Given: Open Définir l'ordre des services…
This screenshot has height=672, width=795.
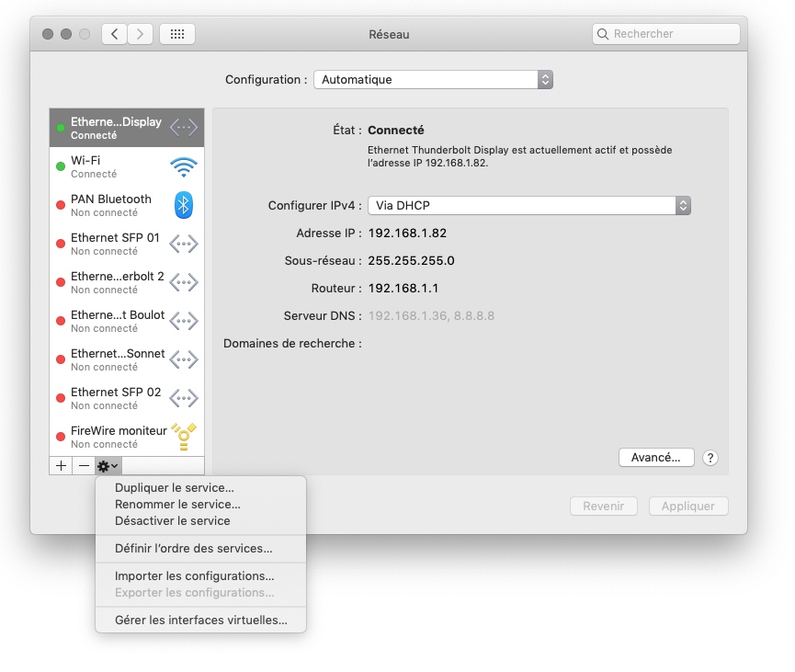Looking at the screenshot, I should [x=200, y=549].
